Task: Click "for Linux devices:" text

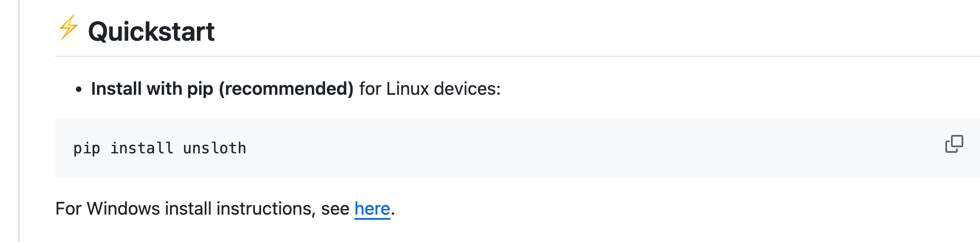Action: (429, 89)
